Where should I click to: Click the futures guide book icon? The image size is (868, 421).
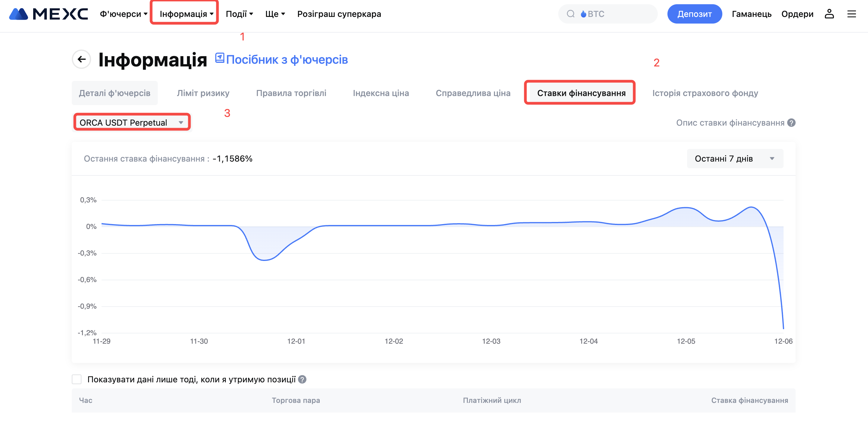click(220, 58)
